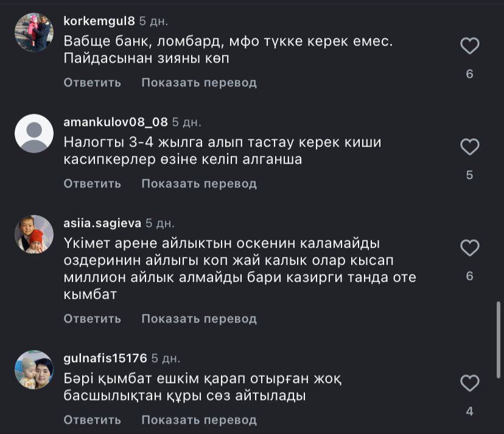Tap heart on asiia.sagieva's comment
Screen dimensions: 504x434
click(x=469, y=248)
